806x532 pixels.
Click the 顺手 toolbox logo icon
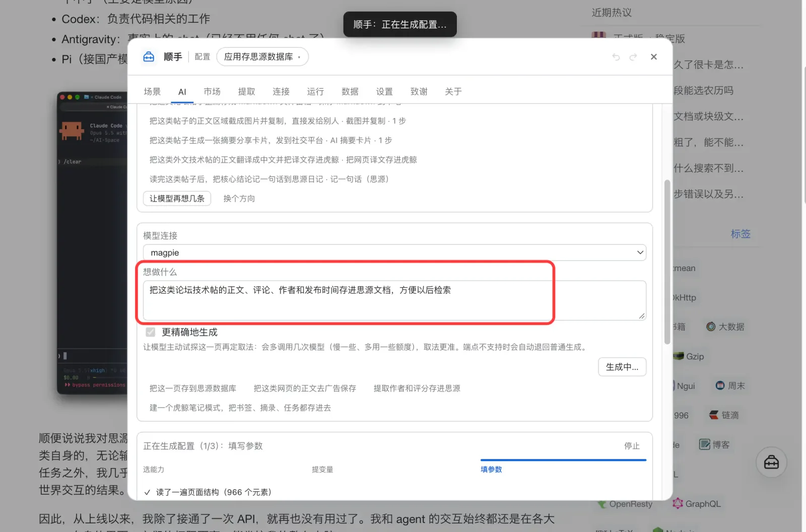[x=149, y=57]
